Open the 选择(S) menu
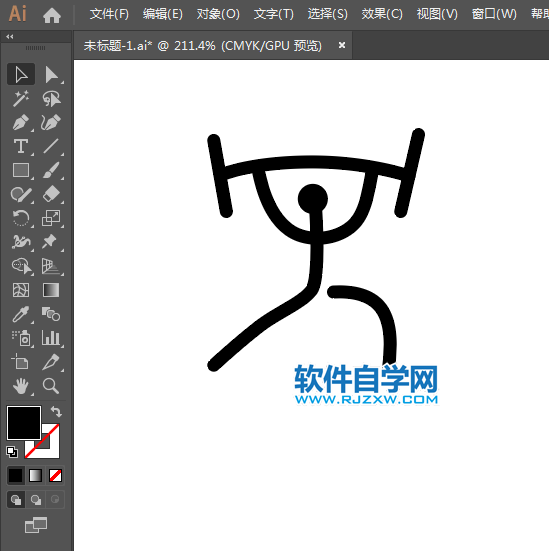Image resolution: width=549 pixels, height=551 pixels. point(328,14)
